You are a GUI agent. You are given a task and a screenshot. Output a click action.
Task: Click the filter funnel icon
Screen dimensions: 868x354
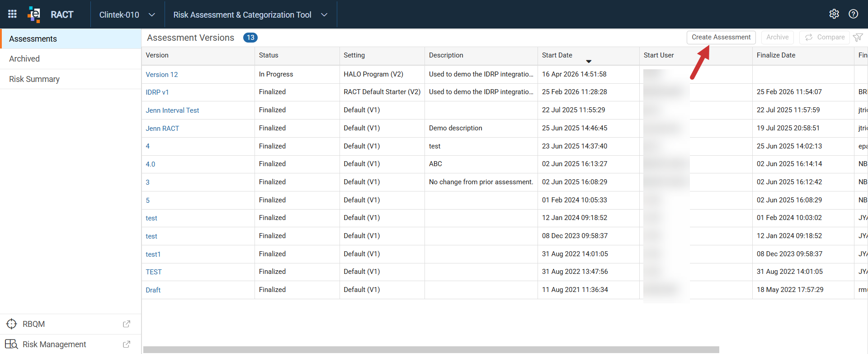[858, 38]
